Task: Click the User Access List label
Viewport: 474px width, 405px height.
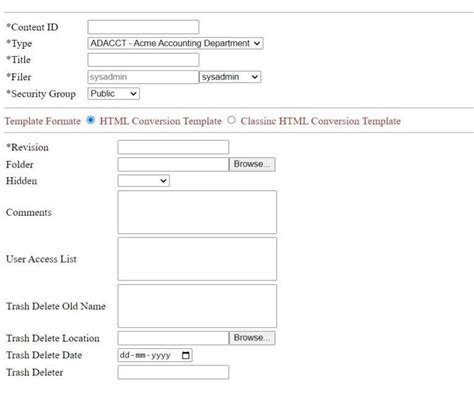Action: pyautogui.click(x=41, y=259)
